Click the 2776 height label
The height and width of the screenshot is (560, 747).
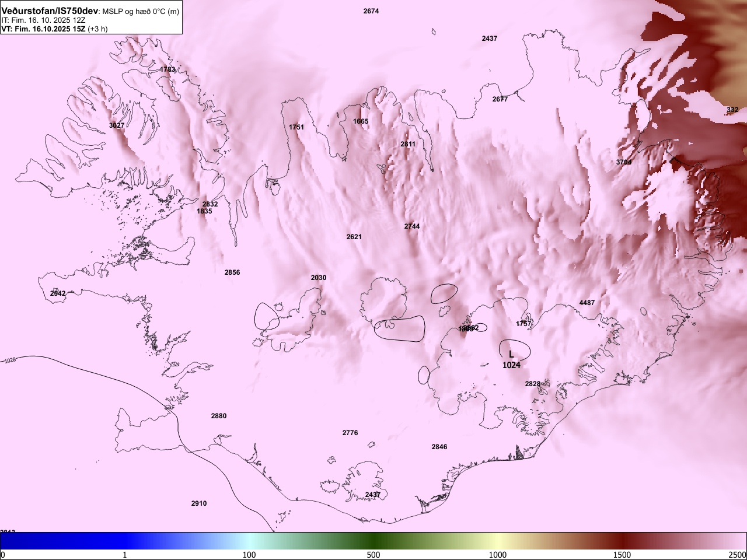(350, 433)
